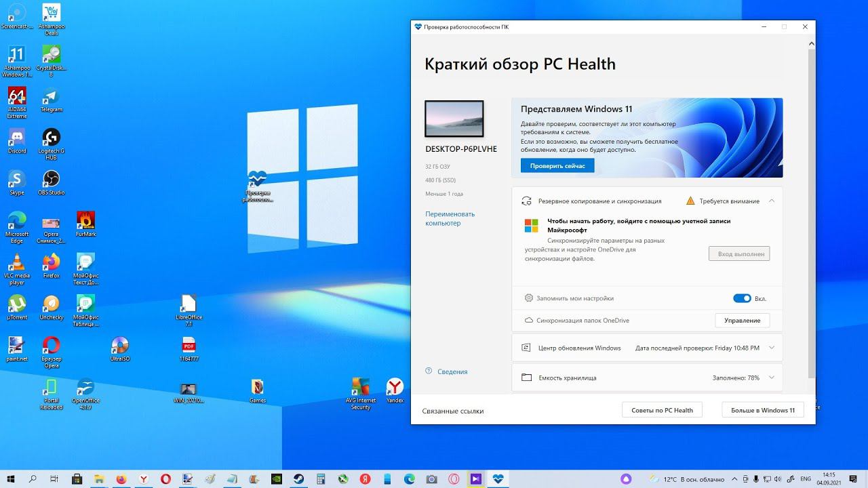868x488 pixels.
Task: Launch VLC media player shortcut
Action: coord(17,269)
